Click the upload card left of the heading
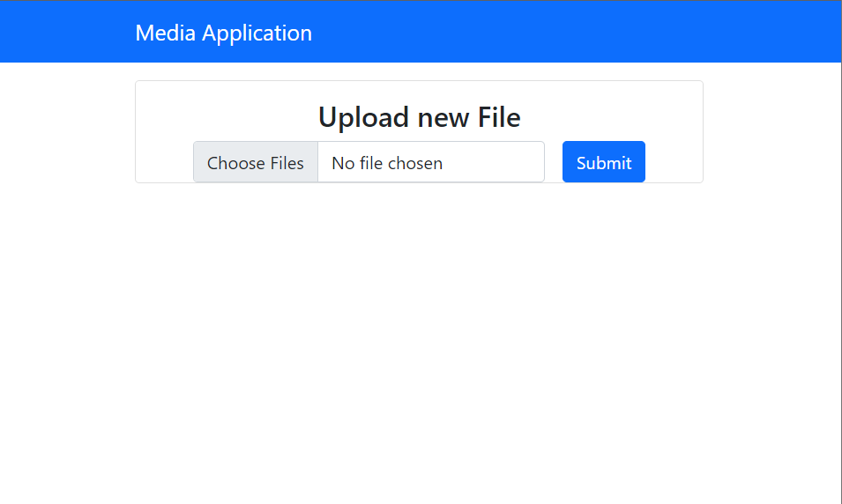The image size is (842, 504). click(x=220, y=115)
